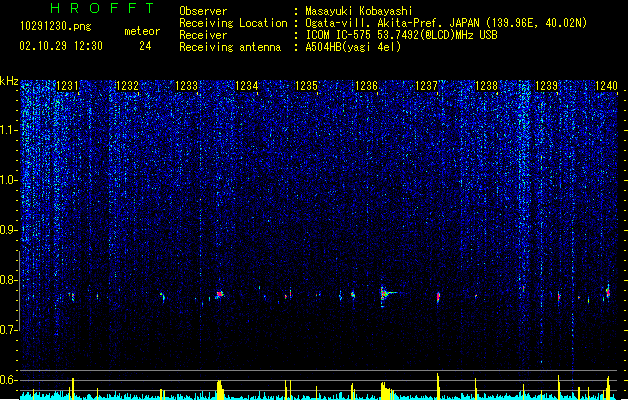Click the 1.1 kHz axis label

[9, 130]
